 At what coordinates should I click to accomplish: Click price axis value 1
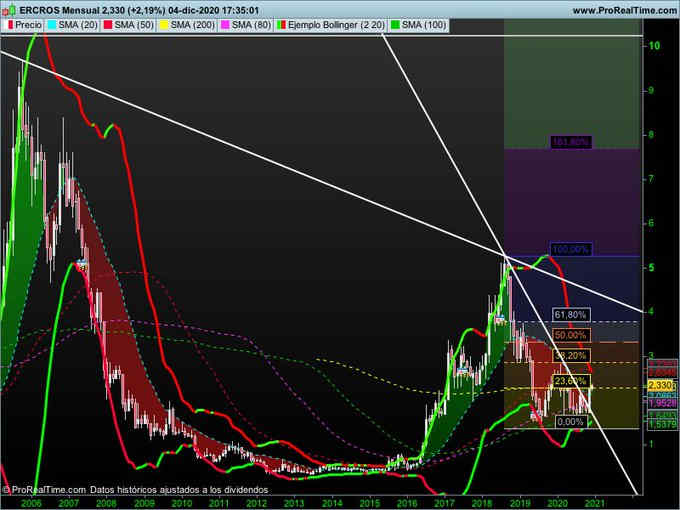pyautogui.click(x=651, y=445)
